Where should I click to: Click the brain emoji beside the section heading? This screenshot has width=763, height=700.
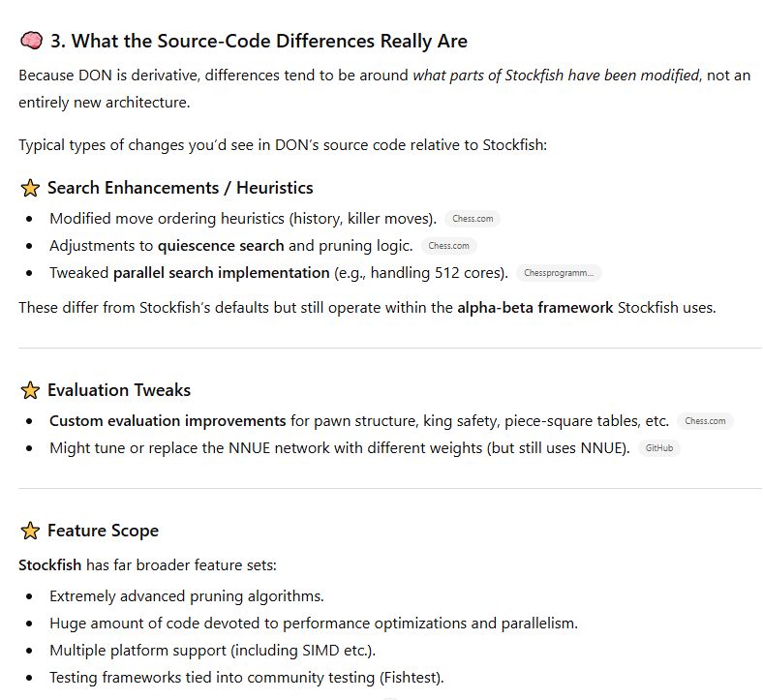pos(31,41)
